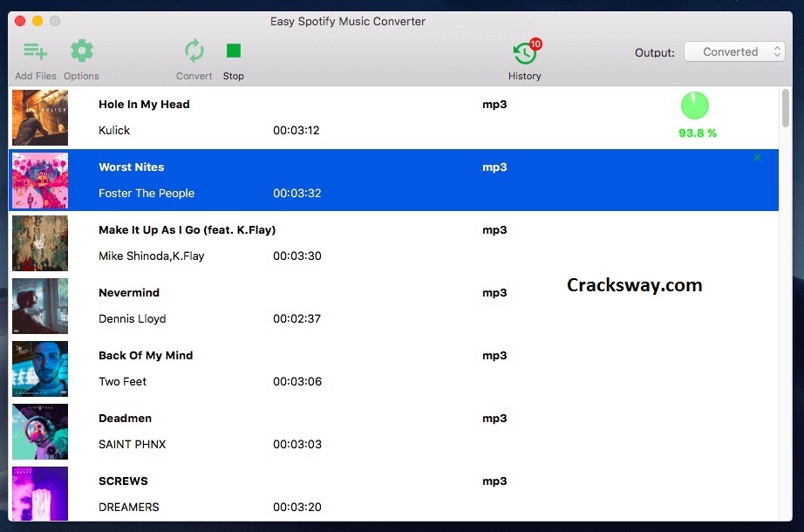Click the Convert label
The height and width of the screenshot is (532, 804).
coord(194,76)
